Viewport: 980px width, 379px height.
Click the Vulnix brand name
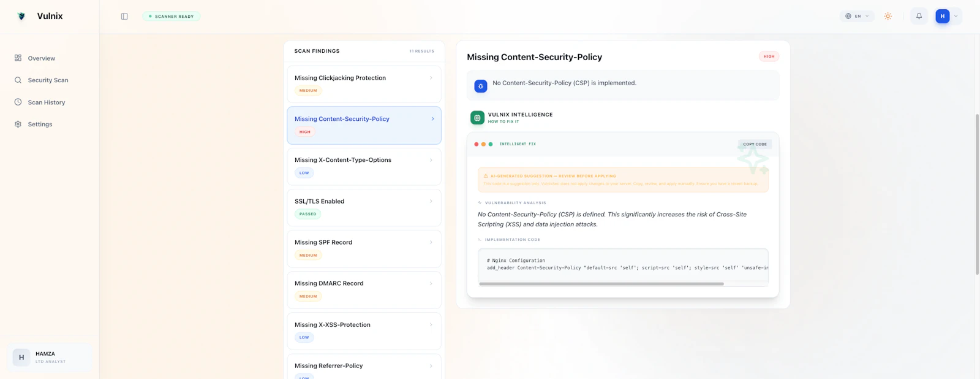click(x=50, y=17)
